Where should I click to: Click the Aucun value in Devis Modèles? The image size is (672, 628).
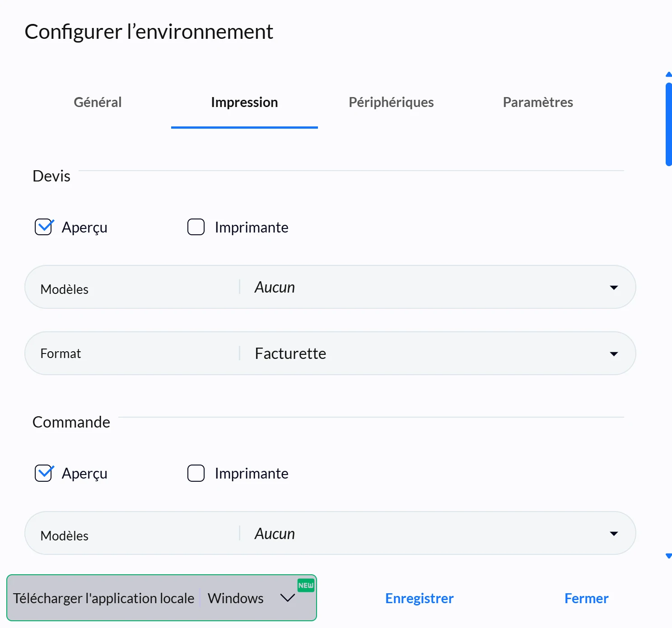275,287
